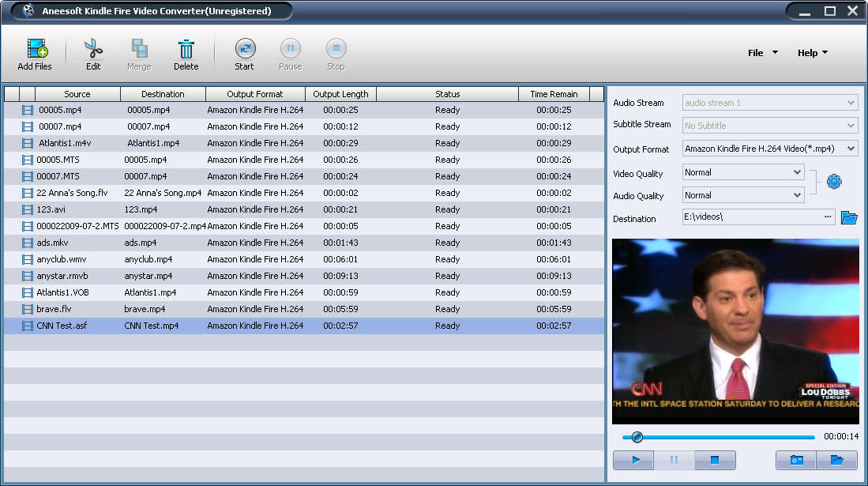868x486 pixels.
Task: Click film icon for CNN Test.asf row
Action: 27,326
